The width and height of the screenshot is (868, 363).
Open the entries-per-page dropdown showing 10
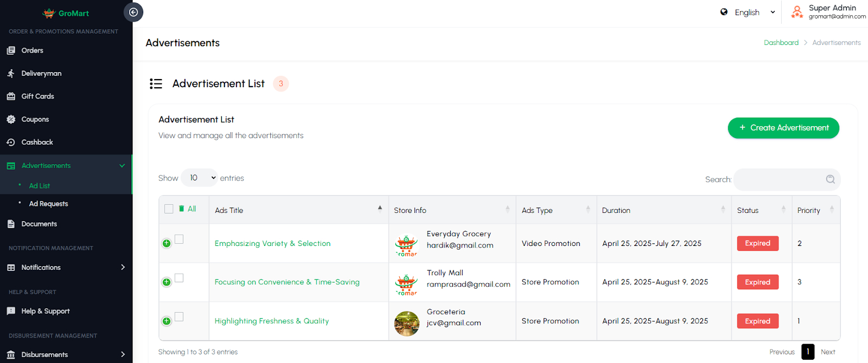click(x=199, y=178)
